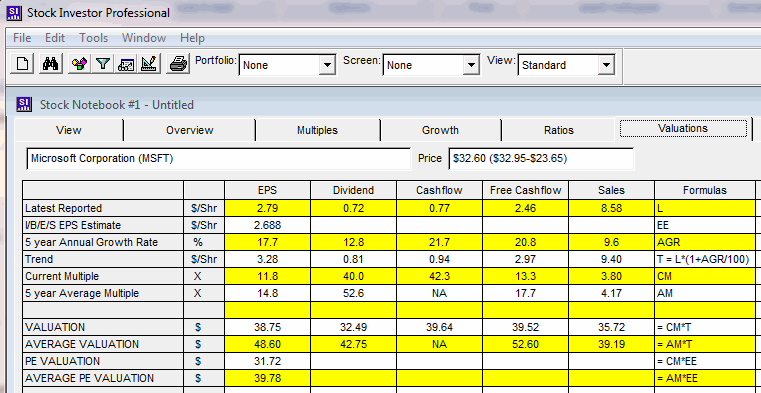
Task: Click the Free Cashflow column header
Action: coord(525,190)
